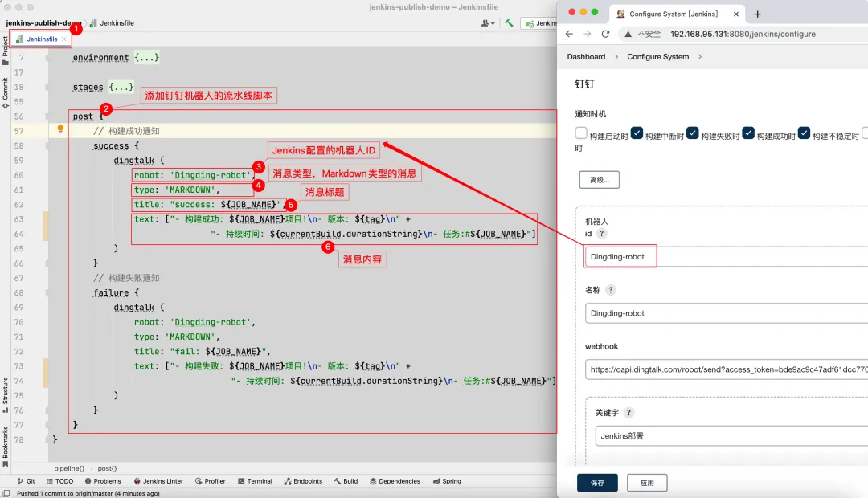Screen dimensions: 868x498
Task: Click the 名称 input field
Action: tap(727, 313)
